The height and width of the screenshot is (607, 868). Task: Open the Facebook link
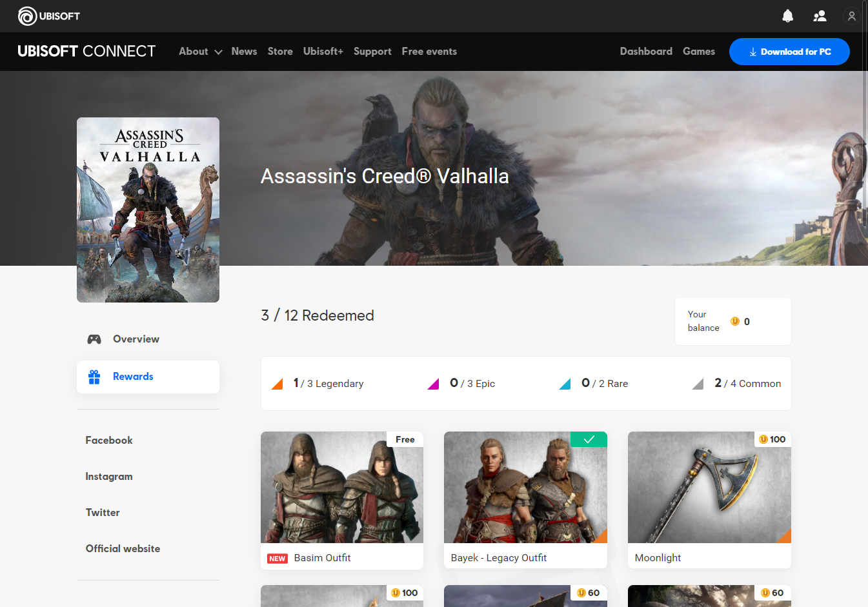109,441
